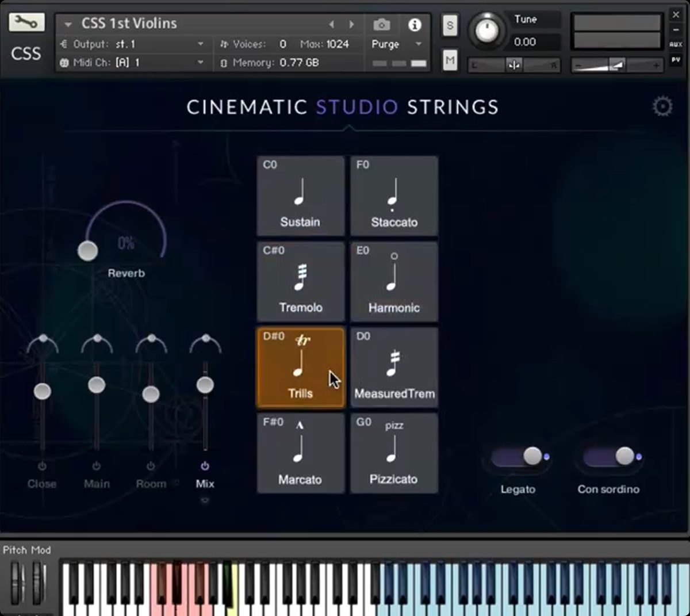
Task: Open instrument edit mode wrench icon
Action: pos(26,22)
